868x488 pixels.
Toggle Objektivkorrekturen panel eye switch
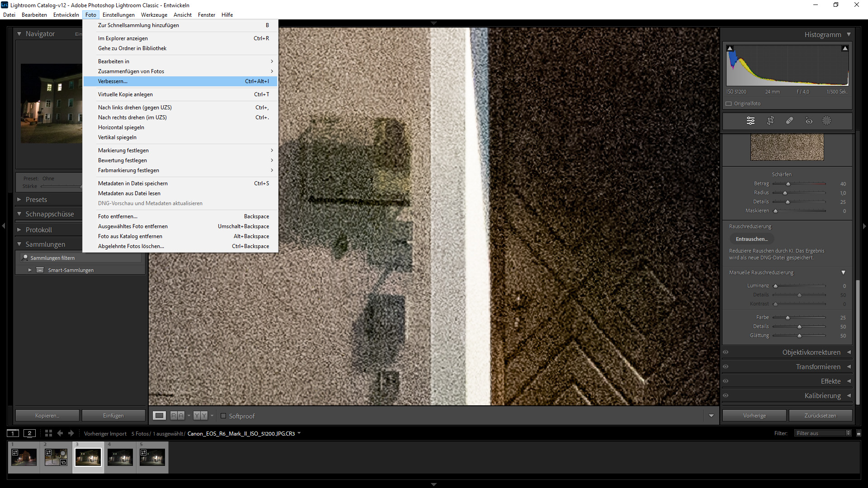click(x=726, y=352)
